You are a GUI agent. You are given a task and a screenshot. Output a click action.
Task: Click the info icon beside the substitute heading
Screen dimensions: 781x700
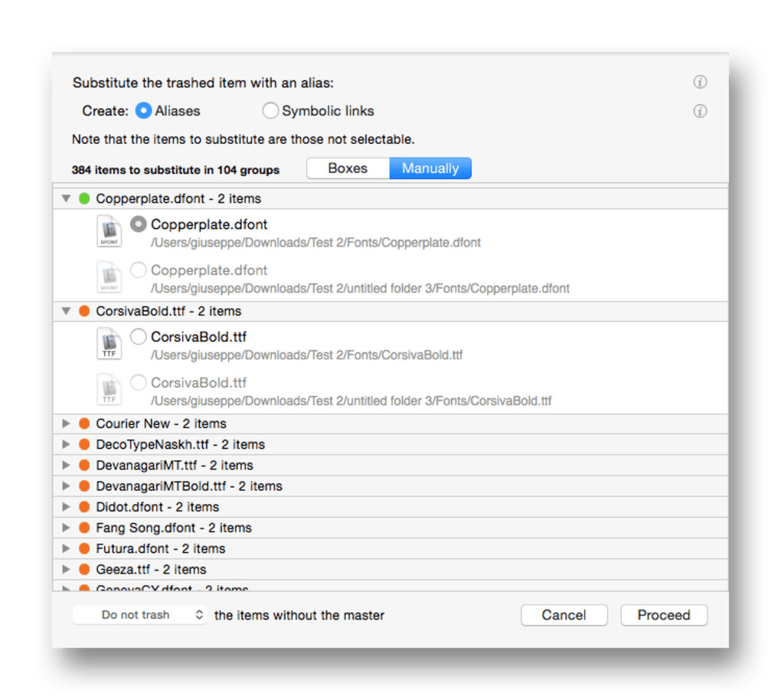(699, 82)
